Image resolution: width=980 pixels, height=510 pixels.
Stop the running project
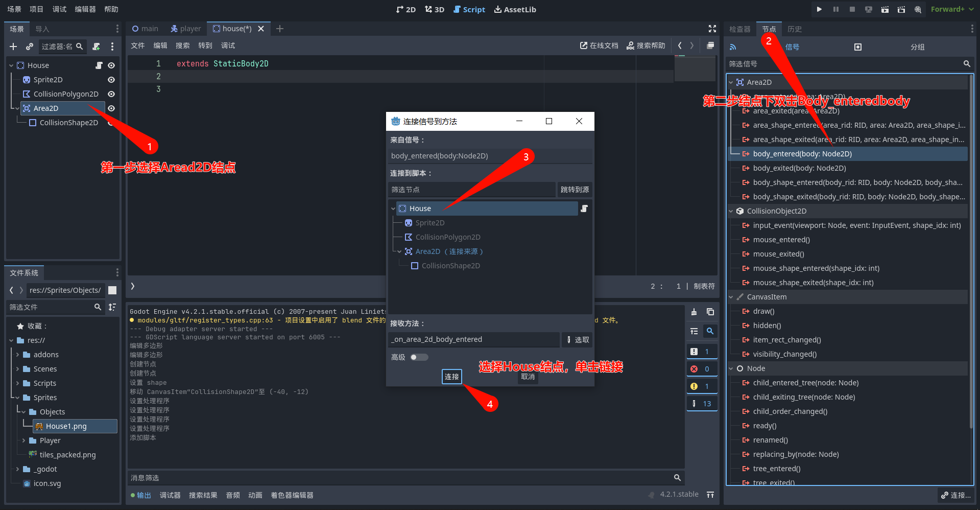[x=852, y=9]
